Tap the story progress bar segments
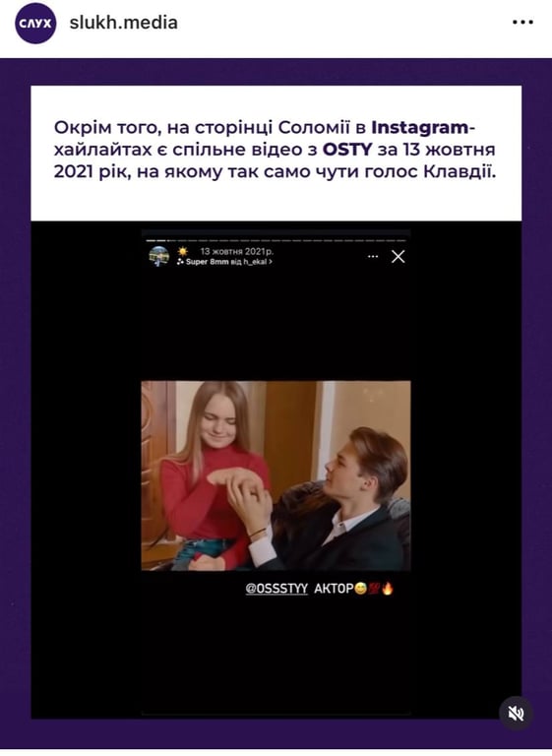The image size is (552, 756). point(276,239)
